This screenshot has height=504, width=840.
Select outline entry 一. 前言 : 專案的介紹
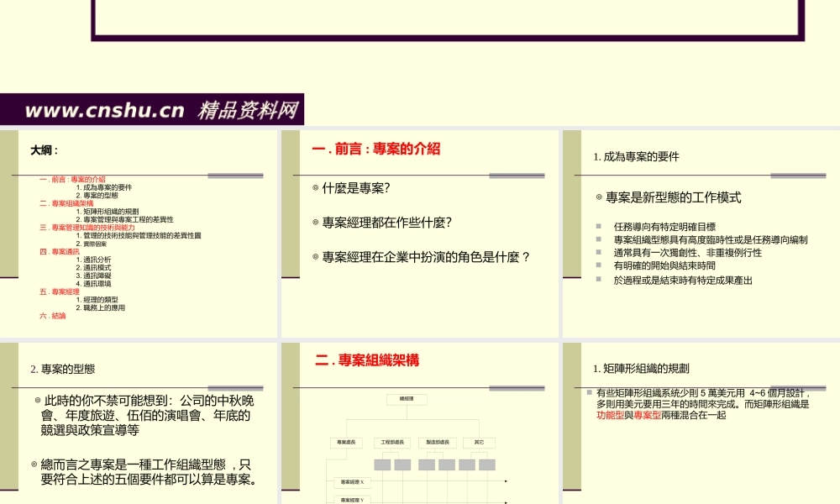tap(72, 180)
